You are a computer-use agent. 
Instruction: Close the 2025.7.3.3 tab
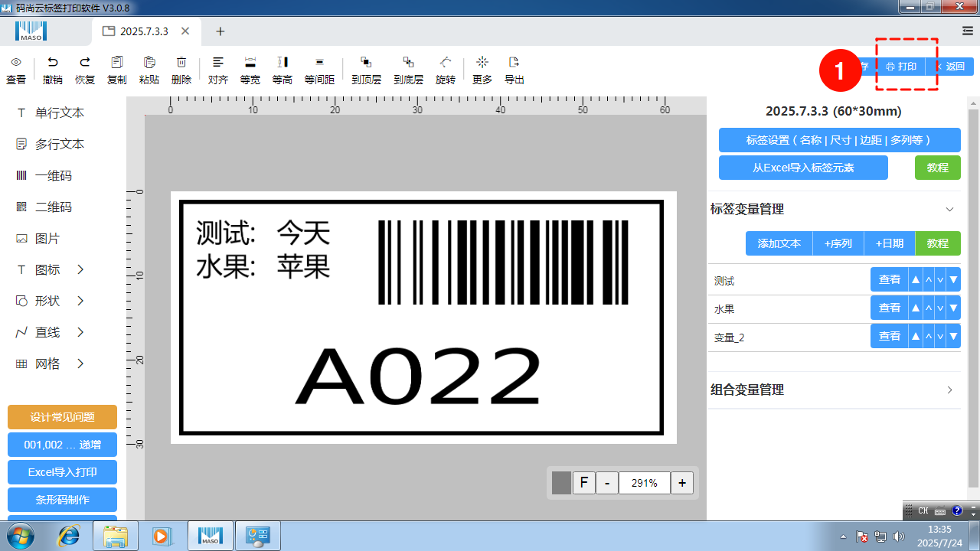click(x=185, y=31)
